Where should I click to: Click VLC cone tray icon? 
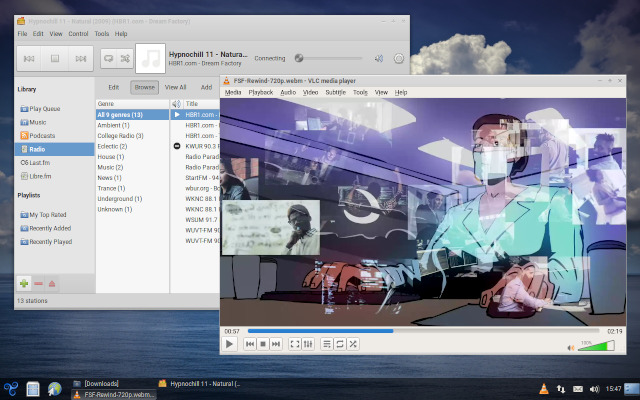544,389
